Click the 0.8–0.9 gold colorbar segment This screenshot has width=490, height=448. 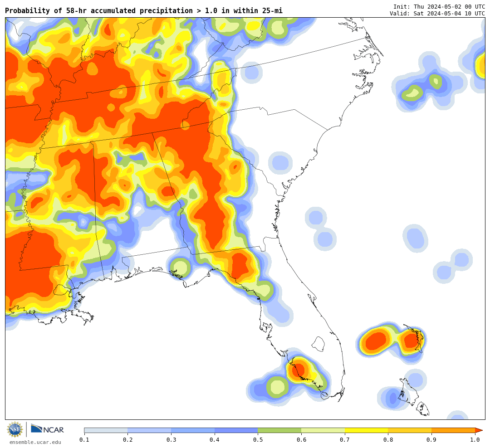pos(410,430)
